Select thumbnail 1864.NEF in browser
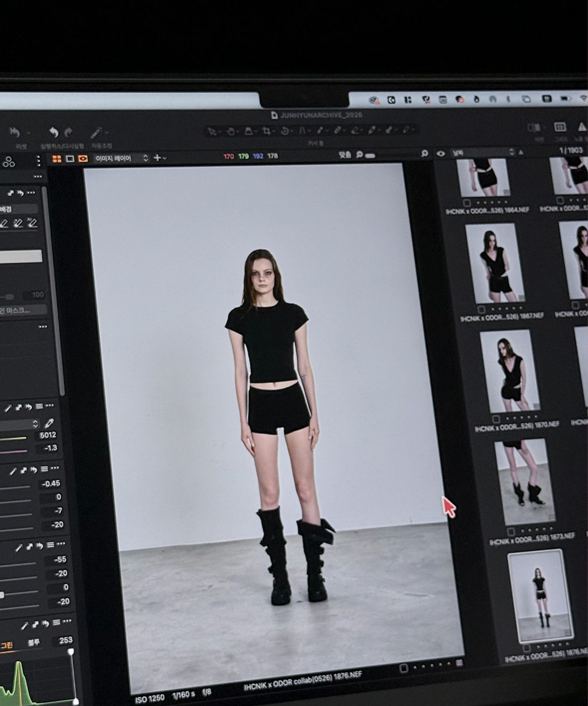The width and height of the screenshot is (588, 706). [484, 177]
